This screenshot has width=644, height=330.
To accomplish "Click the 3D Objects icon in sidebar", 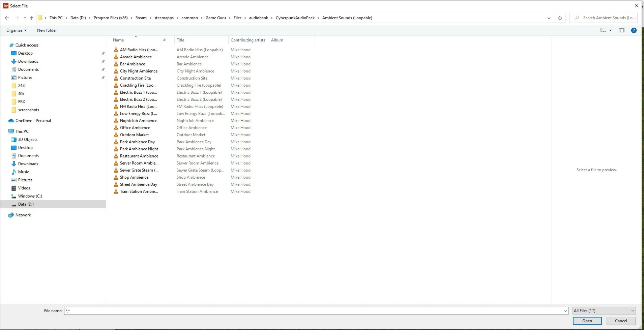I will coord(14,140).
